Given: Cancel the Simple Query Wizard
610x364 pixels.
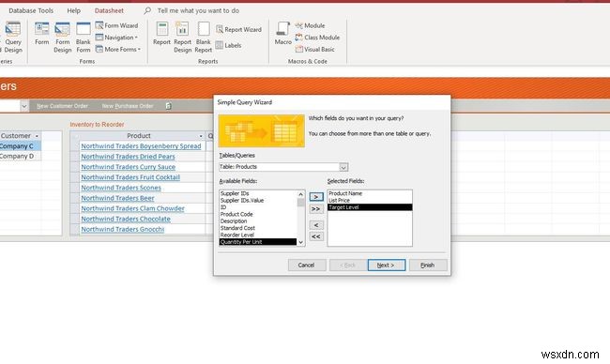Looking at the screenshot, I should click(x=307, y=265).
